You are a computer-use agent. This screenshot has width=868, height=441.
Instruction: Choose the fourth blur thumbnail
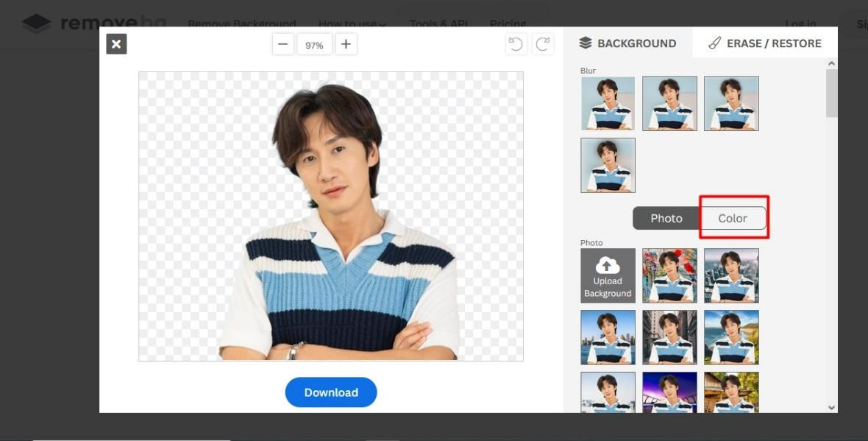coord(608,165)
